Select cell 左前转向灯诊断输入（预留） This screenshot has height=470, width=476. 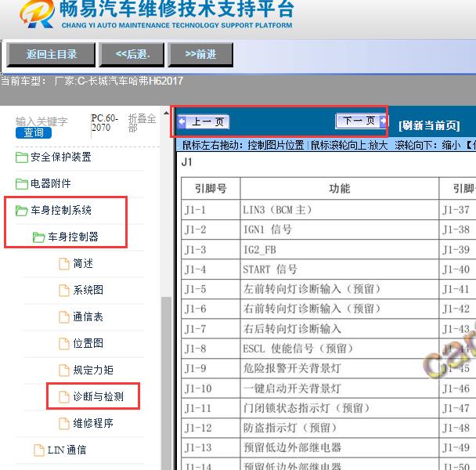pos(340,289)
